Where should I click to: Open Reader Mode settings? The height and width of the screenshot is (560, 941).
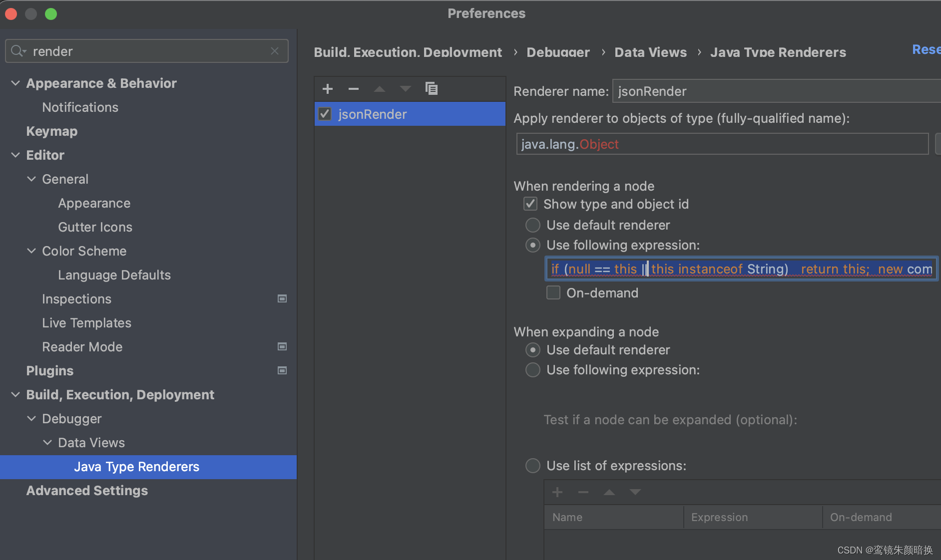click(x=82, y=347)
